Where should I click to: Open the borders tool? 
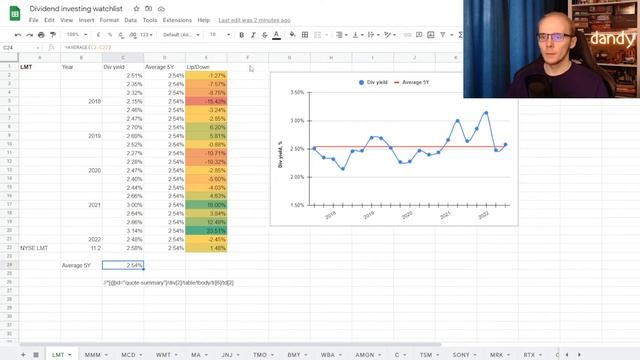point(305,35)
